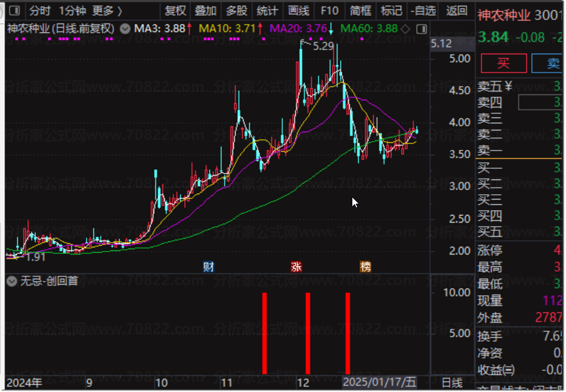566x392 pixels.
Task: Click the diamond icon after MA60
Action: (x=405, y=29)
